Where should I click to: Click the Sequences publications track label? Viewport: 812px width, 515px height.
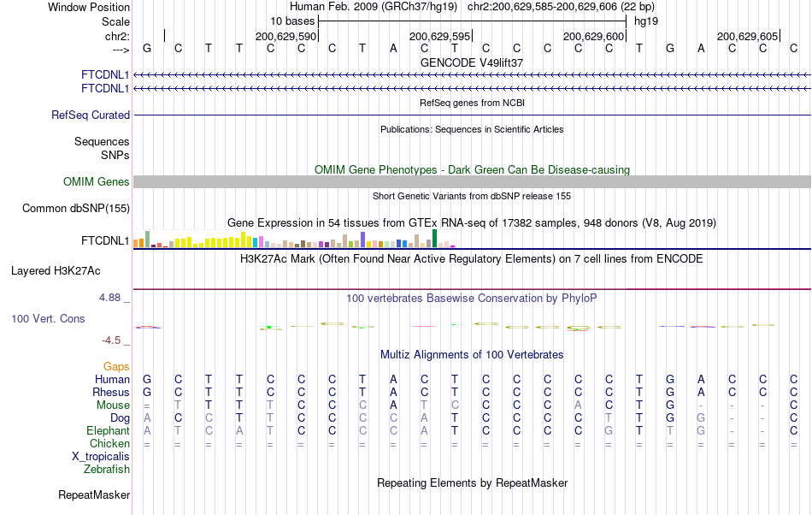[x=102, y=141]
